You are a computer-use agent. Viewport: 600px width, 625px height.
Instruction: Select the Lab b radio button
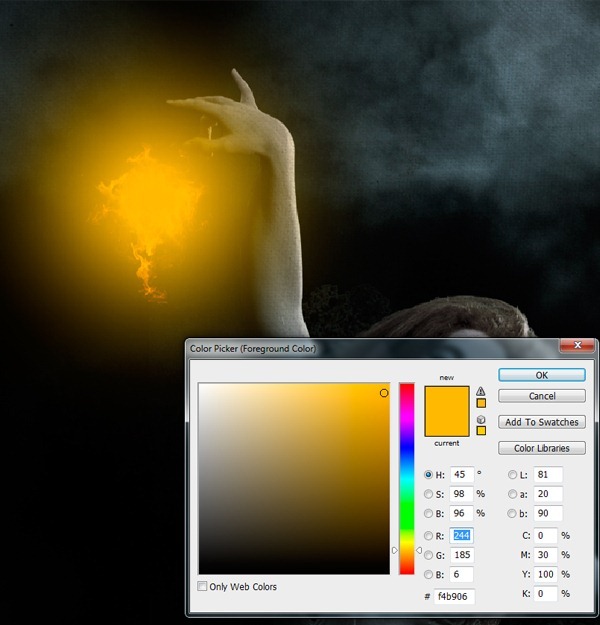[x=512, y=513]
